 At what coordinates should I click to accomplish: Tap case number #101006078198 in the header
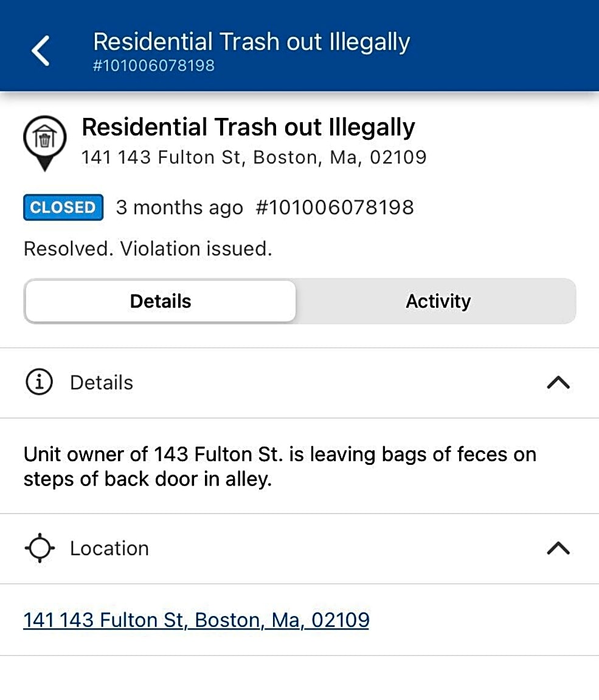154,66
